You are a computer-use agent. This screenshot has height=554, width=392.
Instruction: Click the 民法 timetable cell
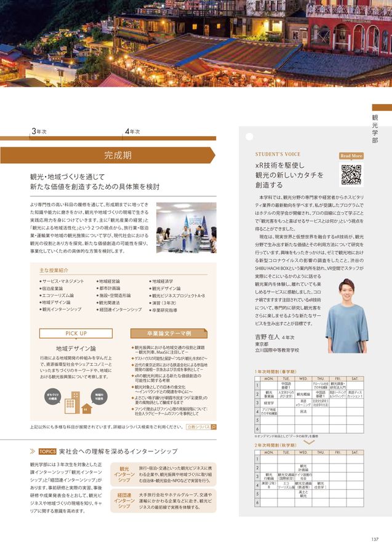point(303,412)
